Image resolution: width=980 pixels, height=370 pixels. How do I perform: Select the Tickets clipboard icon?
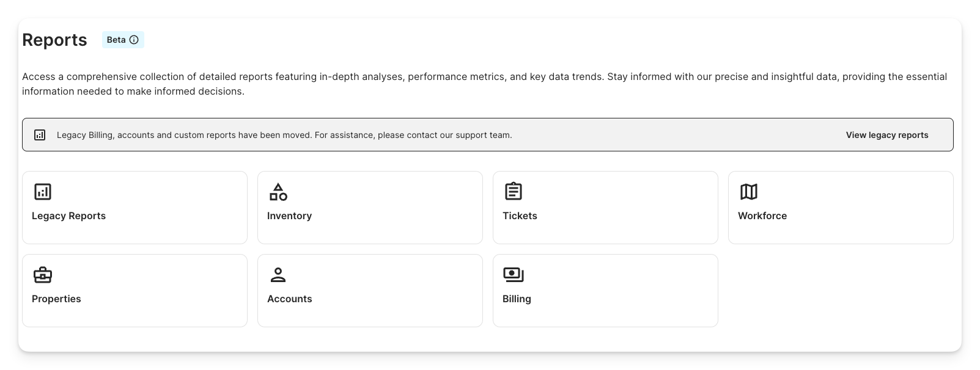514,192
